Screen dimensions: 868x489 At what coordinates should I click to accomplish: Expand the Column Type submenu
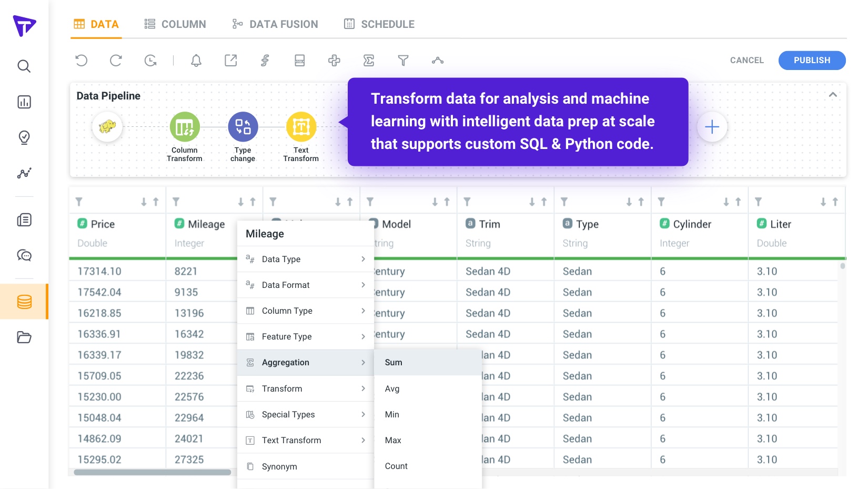(x=305, y=311)
